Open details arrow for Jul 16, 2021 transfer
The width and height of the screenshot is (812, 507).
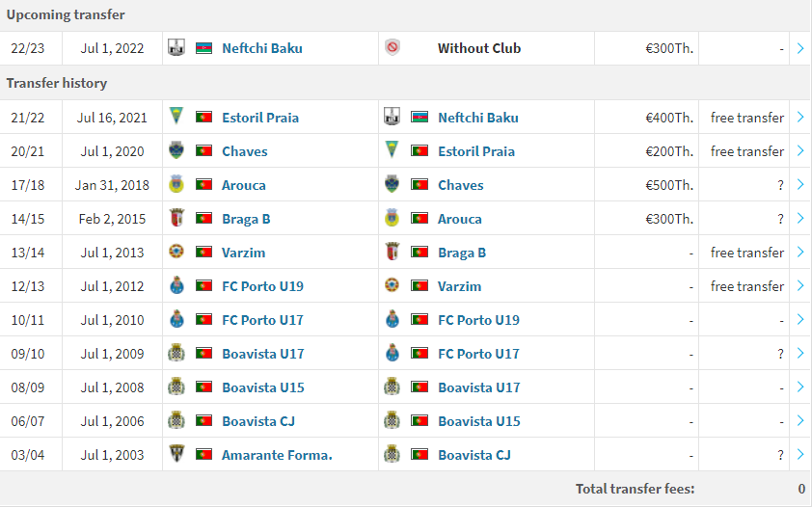click(x=800, y=117)
